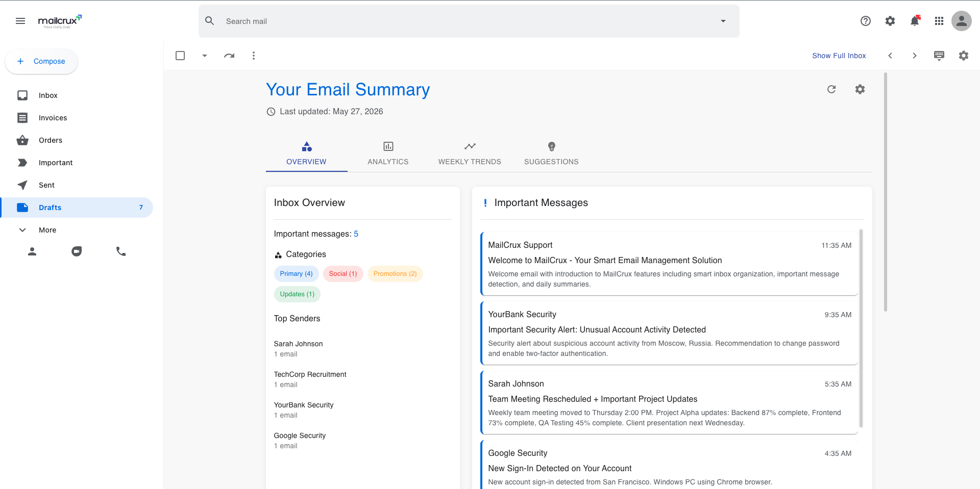Click the forward arrow toolbar icon
The width and height of the screenshot is (980, 489).
[229, 56]
